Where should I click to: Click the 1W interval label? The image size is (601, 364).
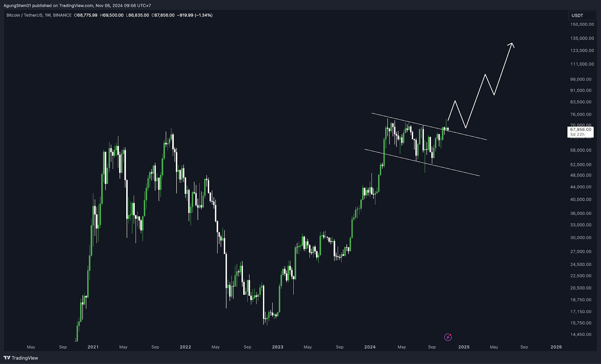48,15
